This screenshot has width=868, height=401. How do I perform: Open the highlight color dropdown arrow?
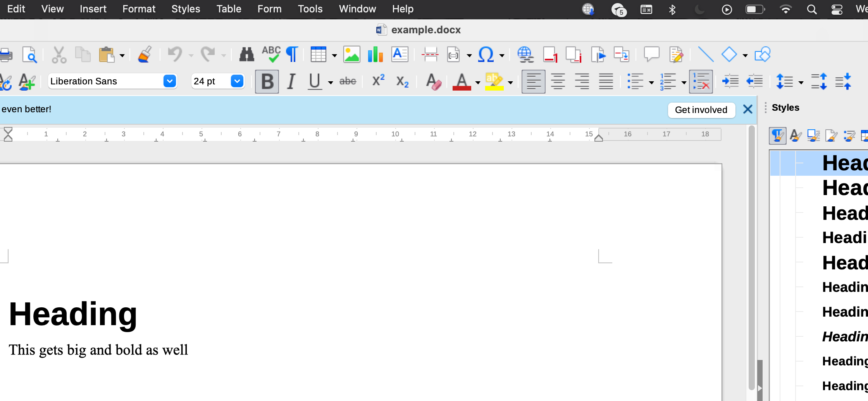(510, 82)
